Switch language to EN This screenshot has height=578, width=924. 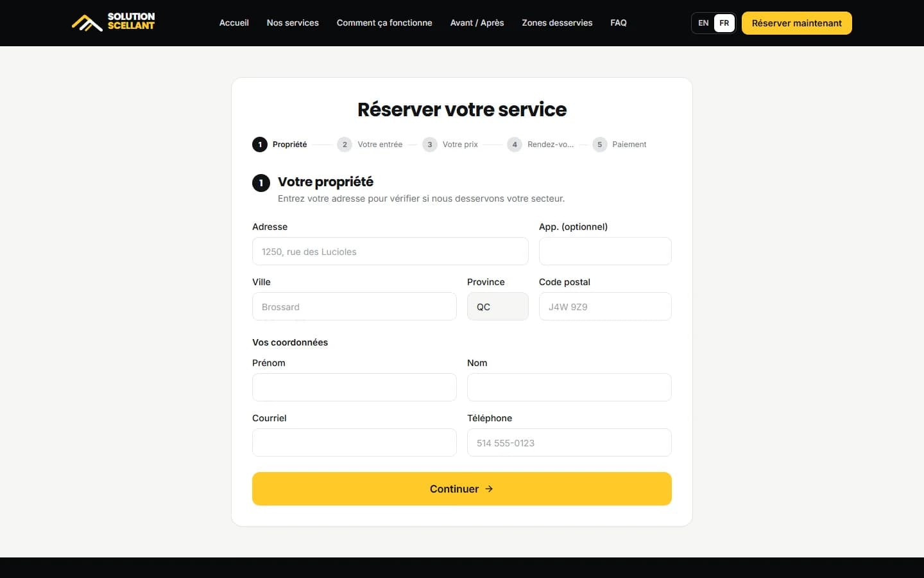(x=703, y=23)
